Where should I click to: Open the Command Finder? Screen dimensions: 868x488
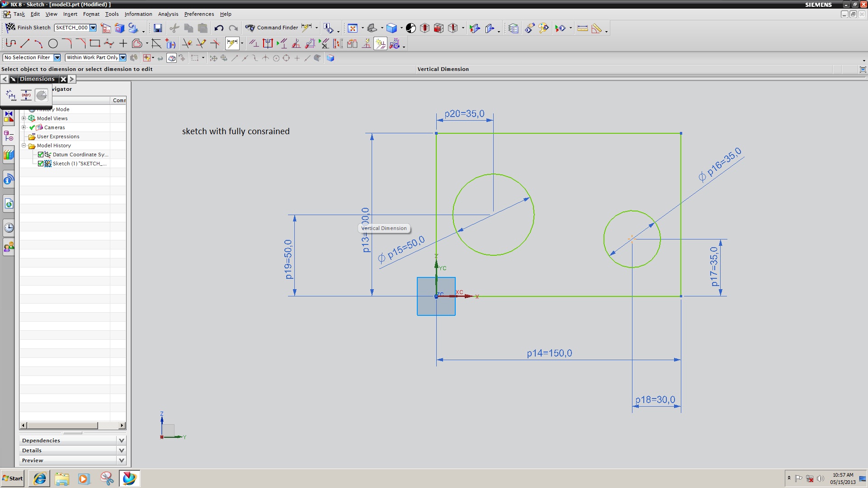coord(272,28)
